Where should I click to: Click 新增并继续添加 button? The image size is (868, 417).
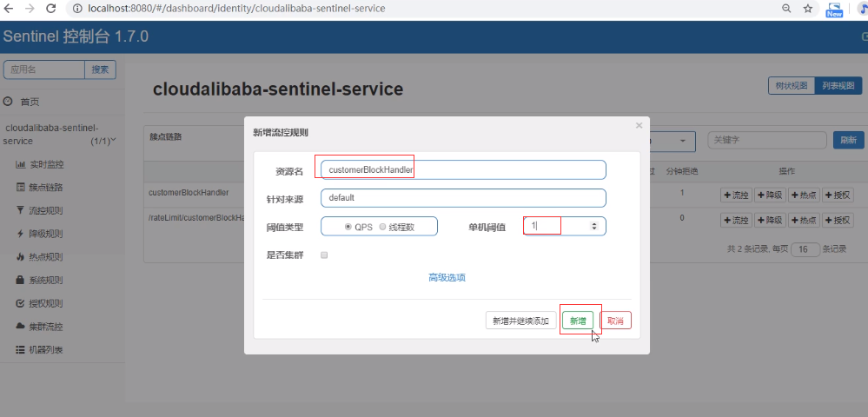click(x=521, y=321)
